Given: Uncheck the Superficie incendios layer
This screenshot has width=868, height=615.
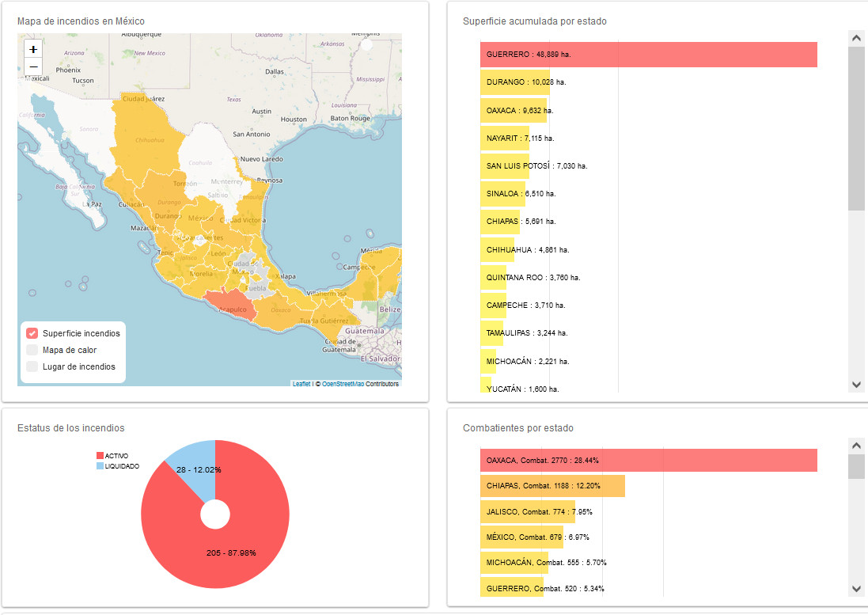Looking at the screenshot, I should tap(32, 333).
